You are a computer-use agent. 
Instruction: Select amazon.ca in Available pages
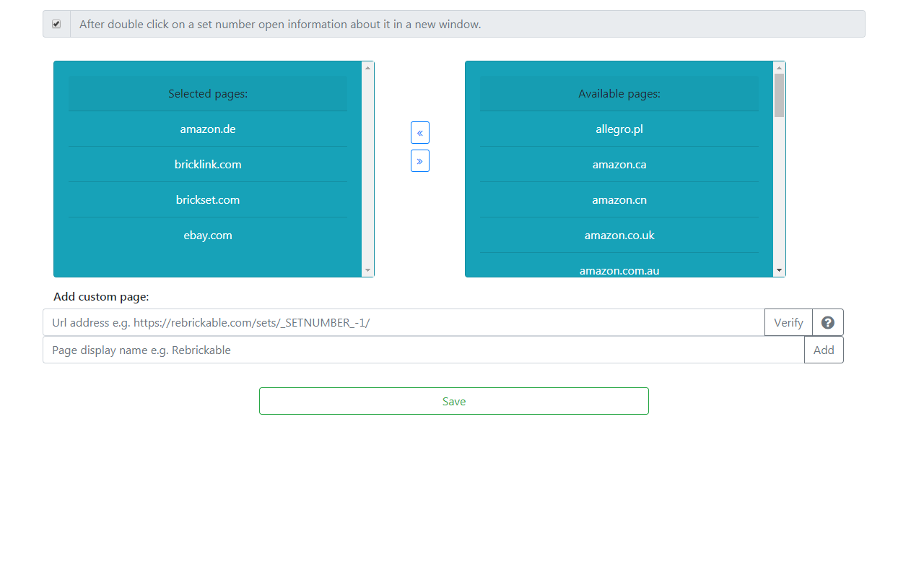tap(619, 165)
